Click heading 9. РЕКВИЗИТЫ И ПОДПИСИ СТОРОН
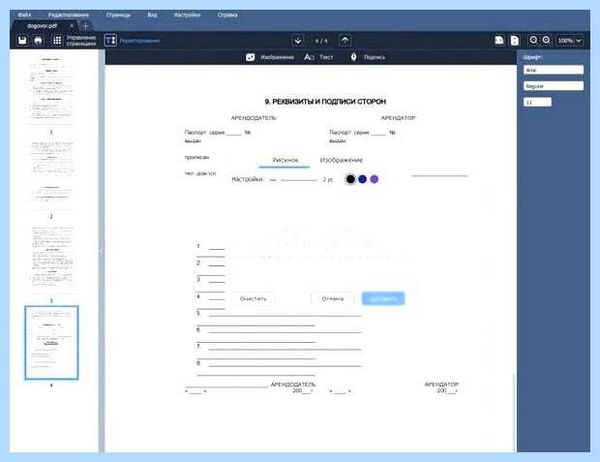The image size is (600, 462). [325, 101]
